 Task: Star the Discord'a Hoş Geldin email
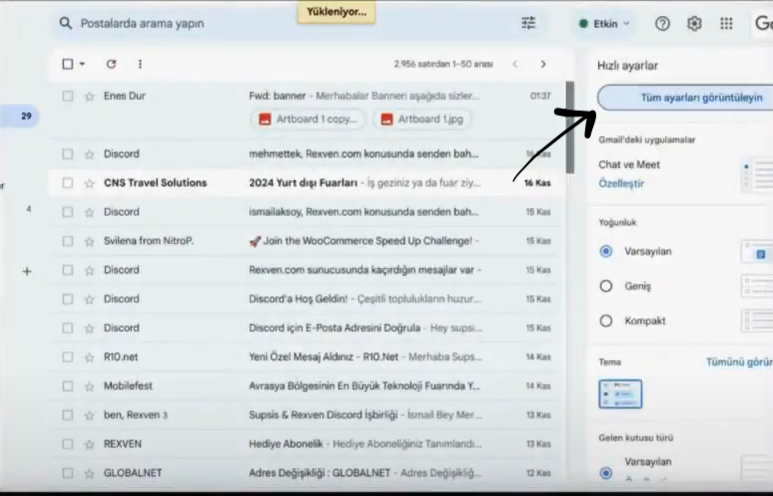(89, 299)
